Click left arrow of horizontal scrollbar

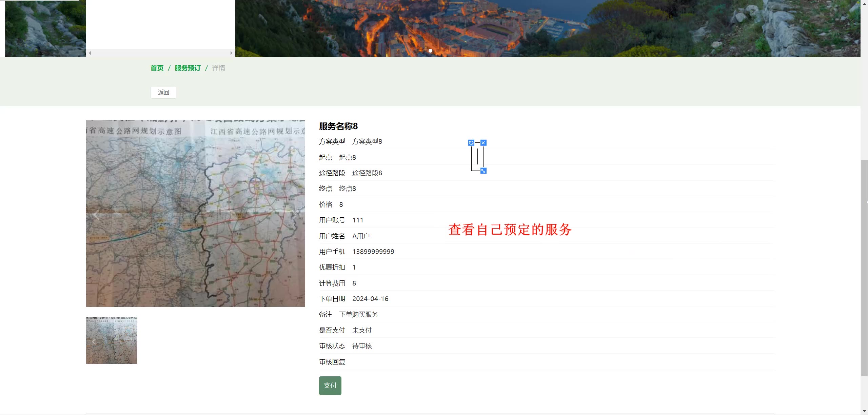tap(90, 53)
